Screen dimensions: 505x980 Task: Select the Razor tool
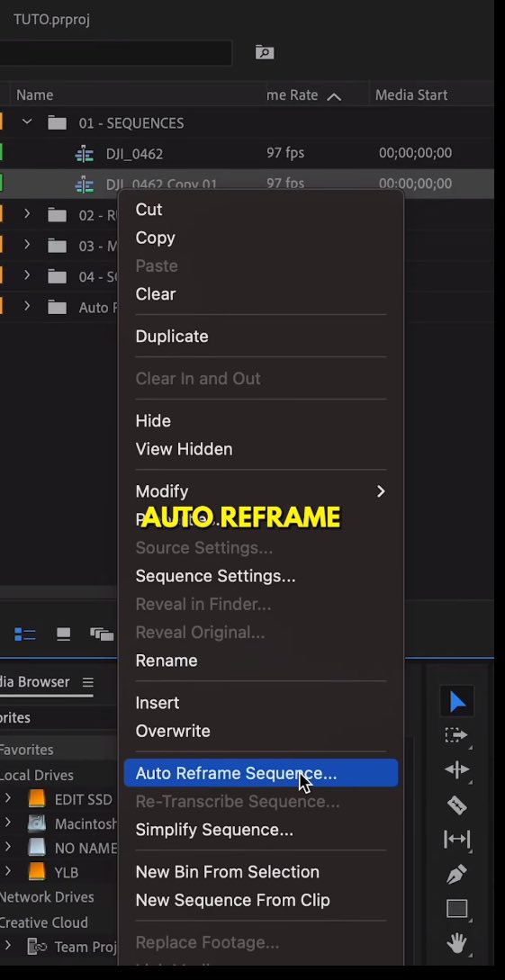pyautogui.click(x=457, y=805)
